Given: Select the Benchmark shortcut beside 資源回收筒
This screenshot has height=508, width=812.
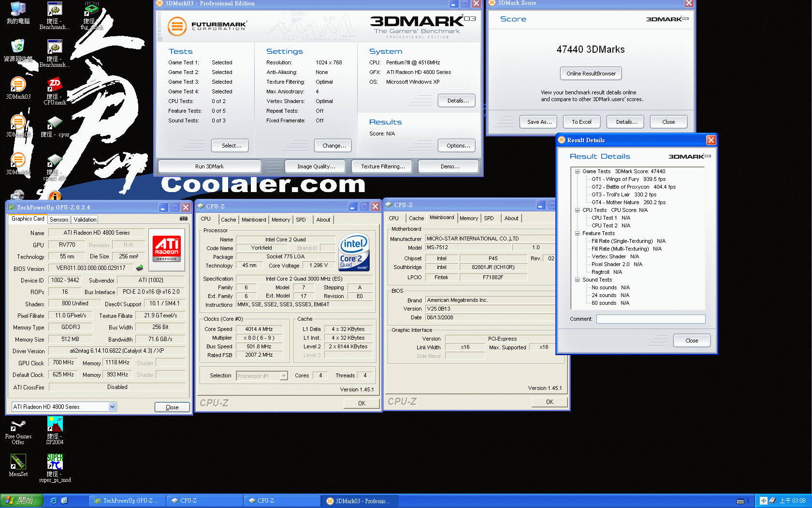Looking at the screenshot, I should pos(55,53).
